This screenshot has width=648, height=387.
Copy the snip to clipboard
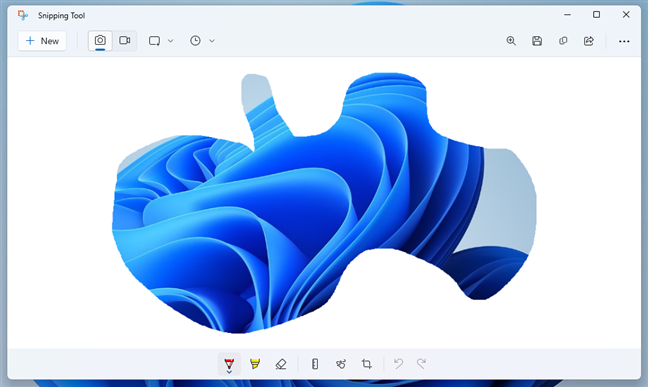tap(563, 41)
